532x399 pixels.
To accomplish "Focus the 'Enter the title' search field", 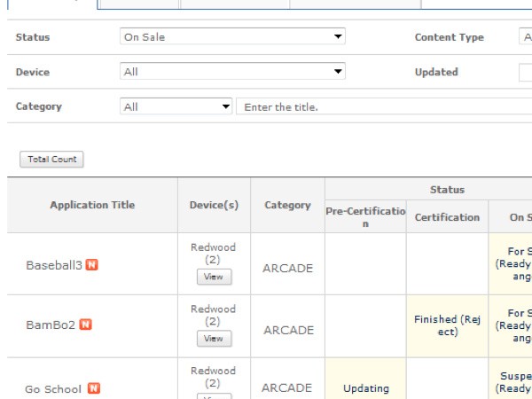I will 383,106.
